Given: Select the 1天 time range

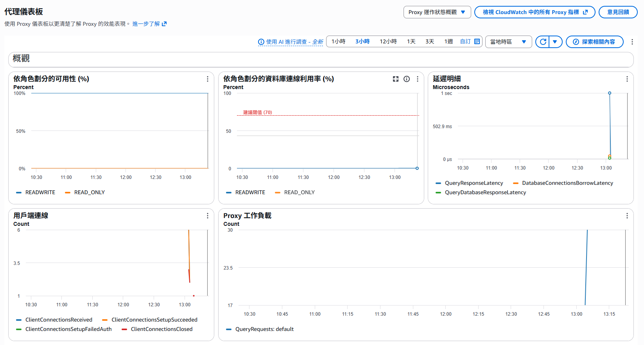Looking at the screenshot, I should point(411,41).
